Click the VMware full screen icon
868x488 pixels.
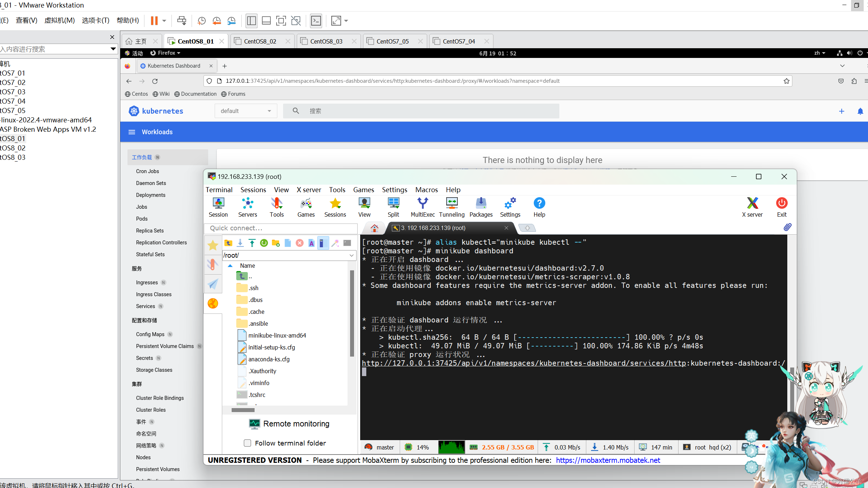281,21
